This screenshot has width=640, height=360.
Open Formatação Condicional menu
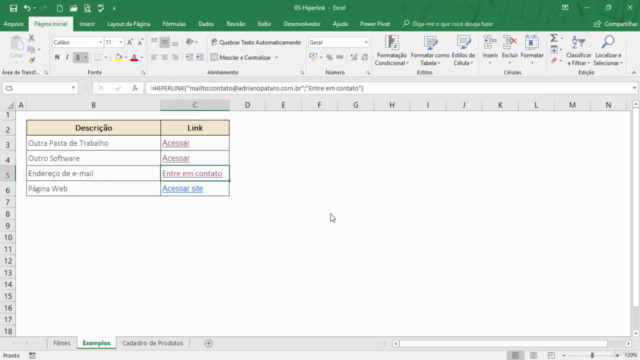coord(391,51)
